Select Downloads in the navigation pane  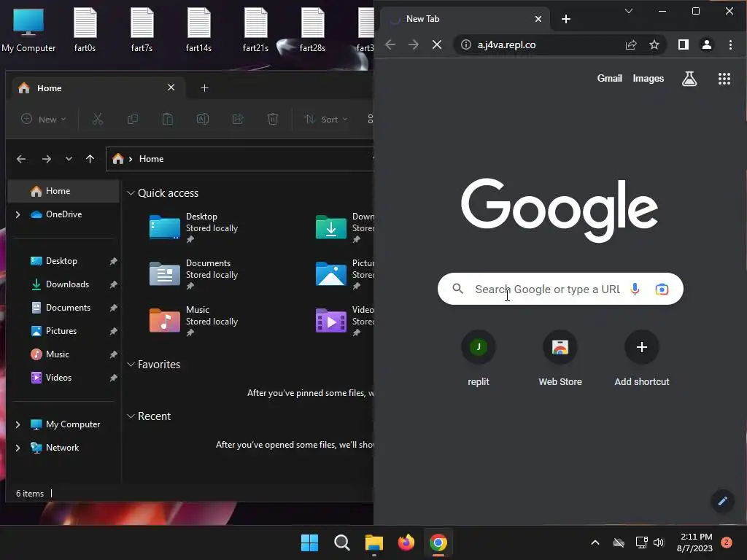64,285
